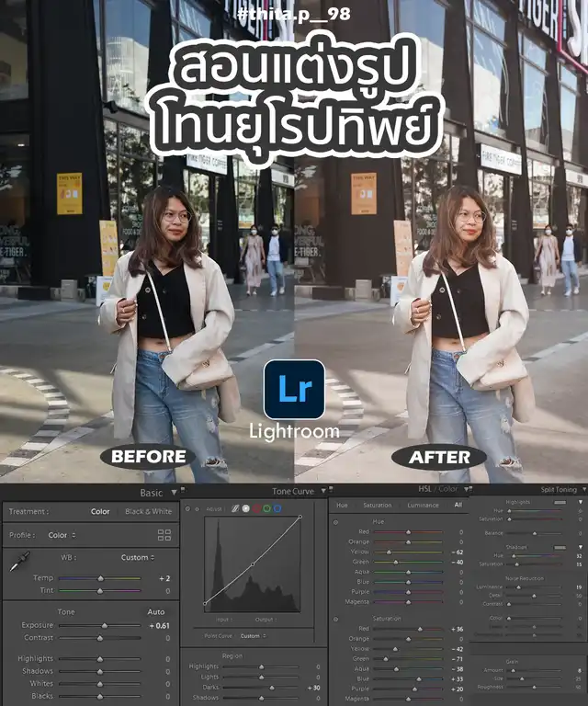
Task: Set Treatment to Color
Action: [x=100, y=511]
